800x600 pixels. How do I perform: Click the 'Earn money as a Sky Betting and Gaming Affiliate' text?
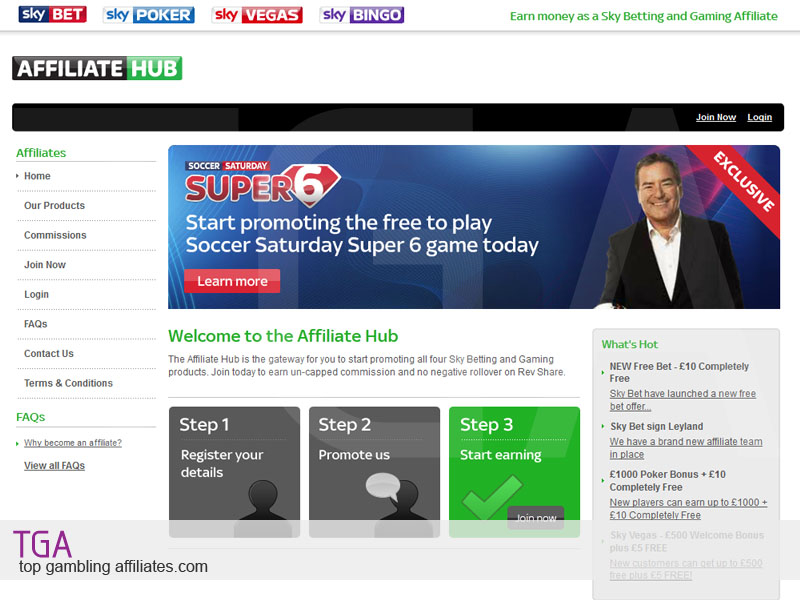pos(644,16)
